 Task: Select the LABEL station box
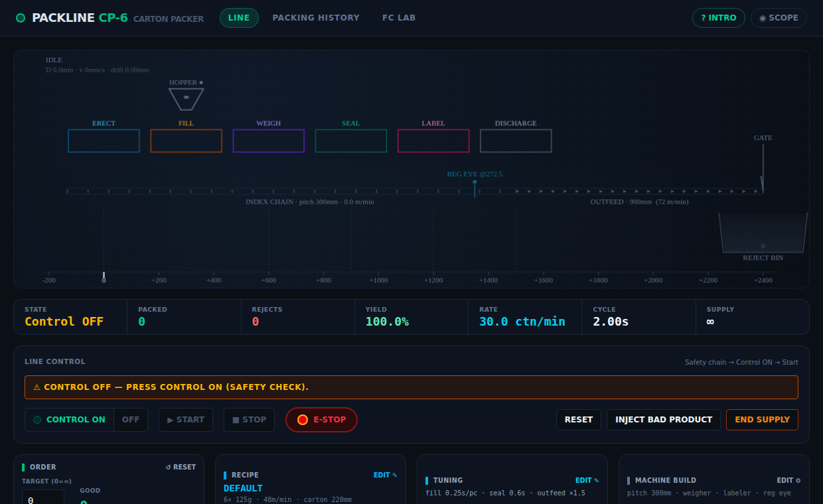tap(433, 141)
